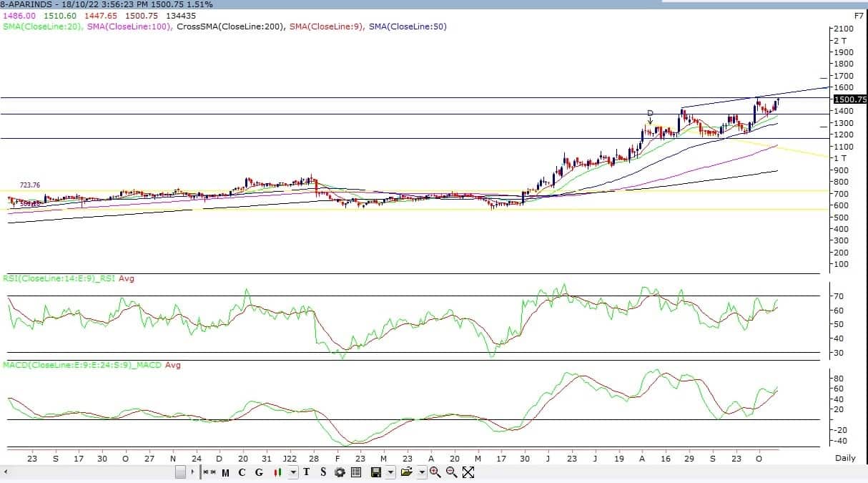Click the SMA(CloseLine:20) indicator label
This screenshot has width=868, height=483.
(42, 26)
